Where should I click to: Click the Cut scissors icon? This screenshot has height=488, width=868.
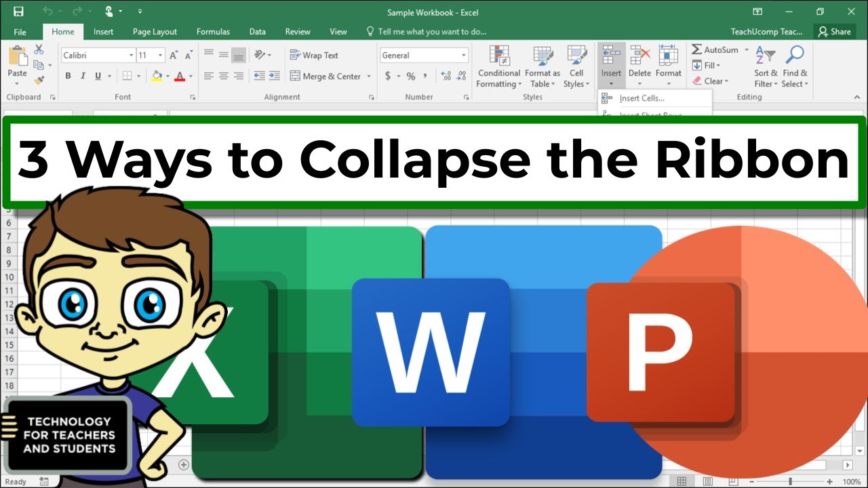pos(39,49)
